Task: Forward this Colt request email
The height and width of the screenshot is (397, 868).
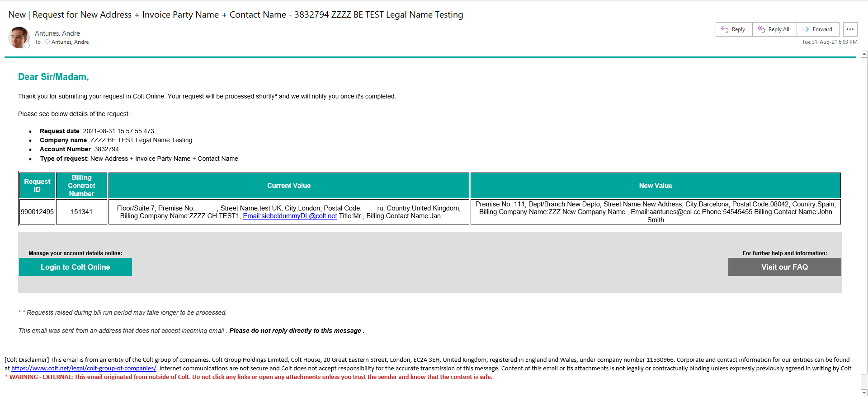Action: 817,29
